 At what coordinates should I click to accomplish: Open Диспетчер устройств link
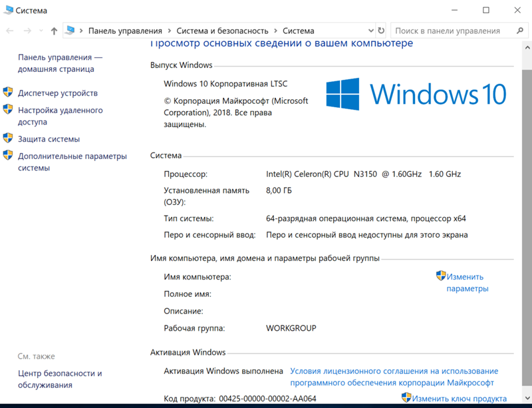pos(58,93)
